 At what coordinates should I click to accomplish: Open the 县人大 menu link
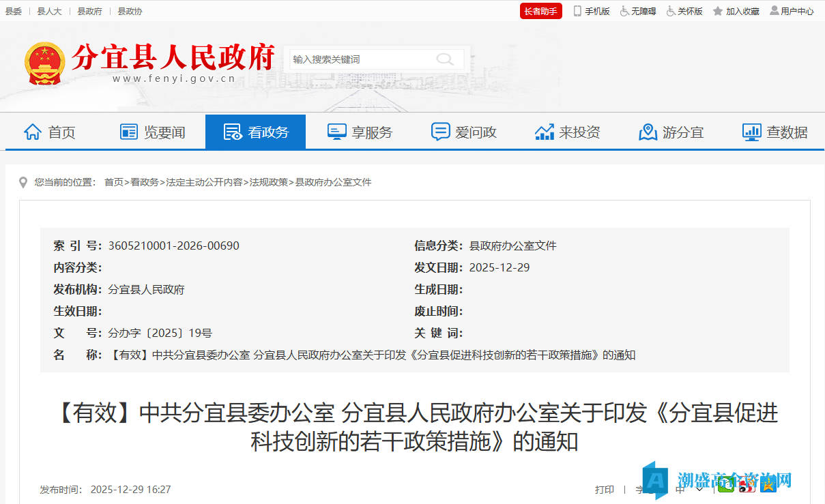point(48,11)
